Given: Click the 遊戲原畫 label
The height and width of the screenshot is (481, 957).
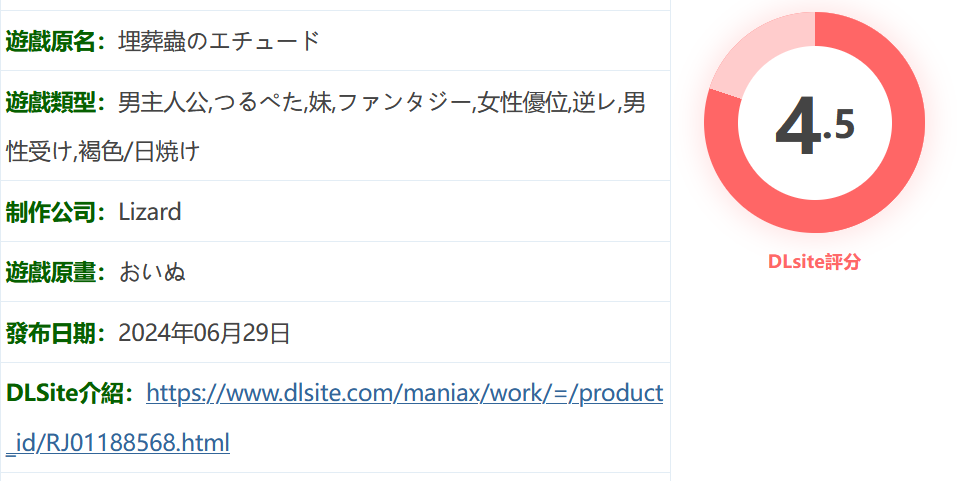Looking at the screenshot, I should click(x=51, y=272).
